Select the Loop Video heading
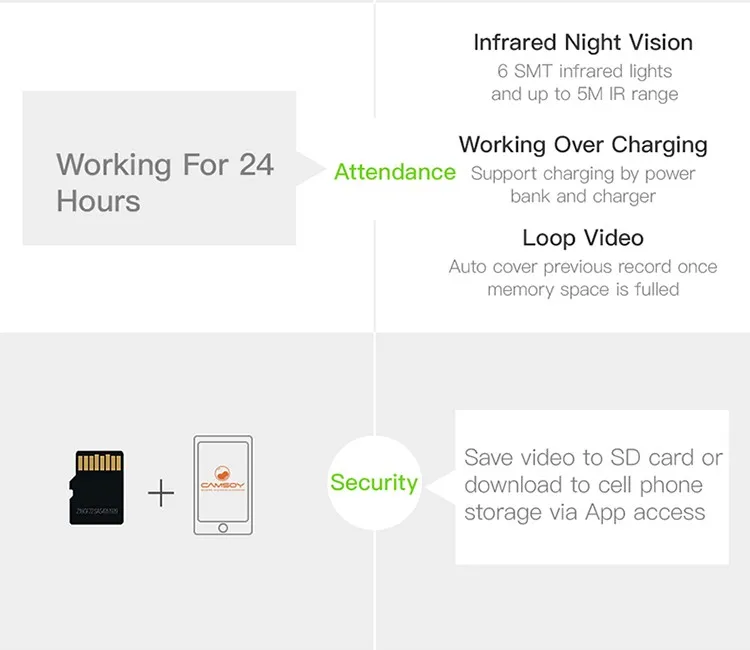 [x=583, y=238]
